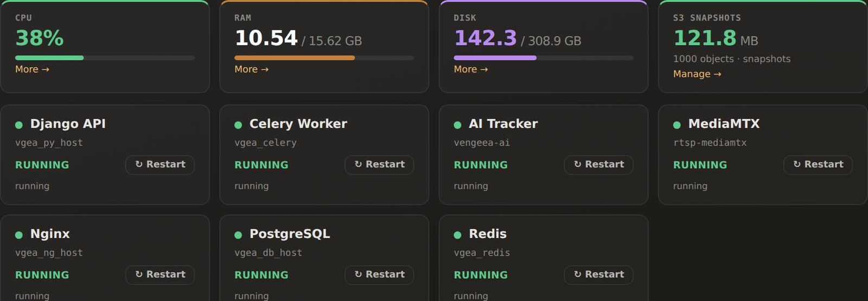Click the green status dot beside AI Tracker

coord(457,125)
